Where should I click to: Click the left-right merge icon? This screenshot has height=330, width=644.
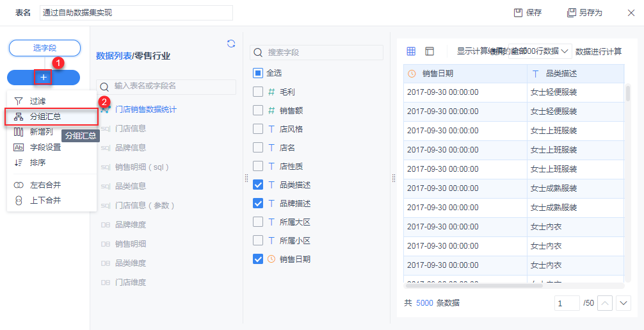tap(19, 185)
